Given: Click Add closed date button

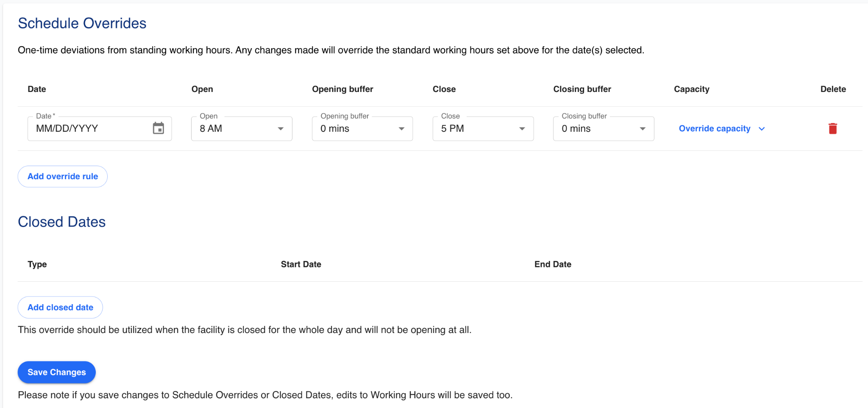Looking at the screenshot, I should coord(60,307).
